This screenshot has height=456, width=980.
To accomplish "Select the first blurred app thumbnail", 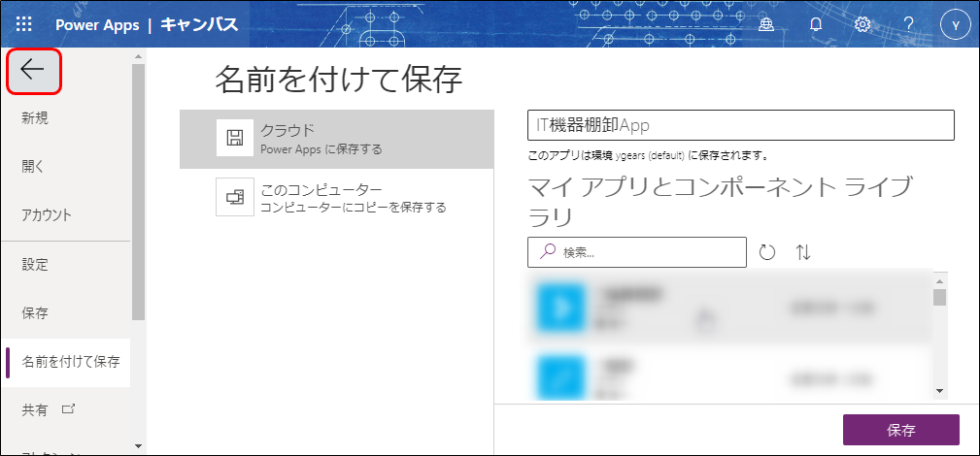I will tap(560, 309).
